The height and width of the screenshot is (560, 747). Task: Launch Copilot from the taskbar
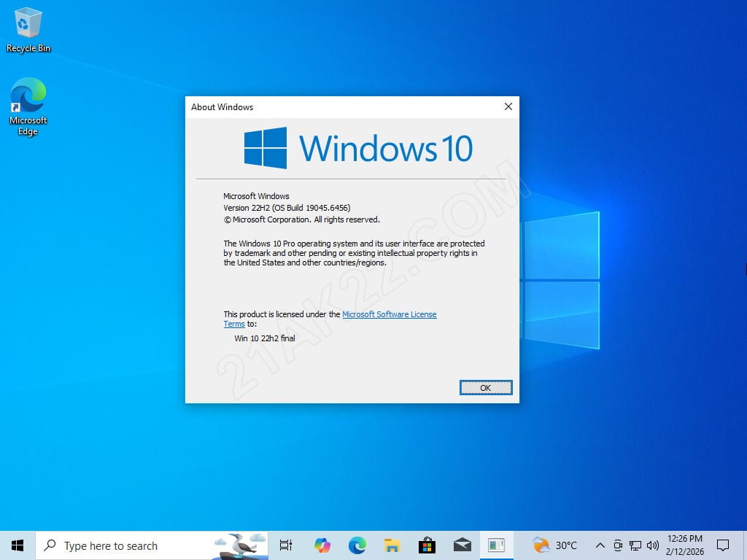pyautogui.click(x=322, y=545)
